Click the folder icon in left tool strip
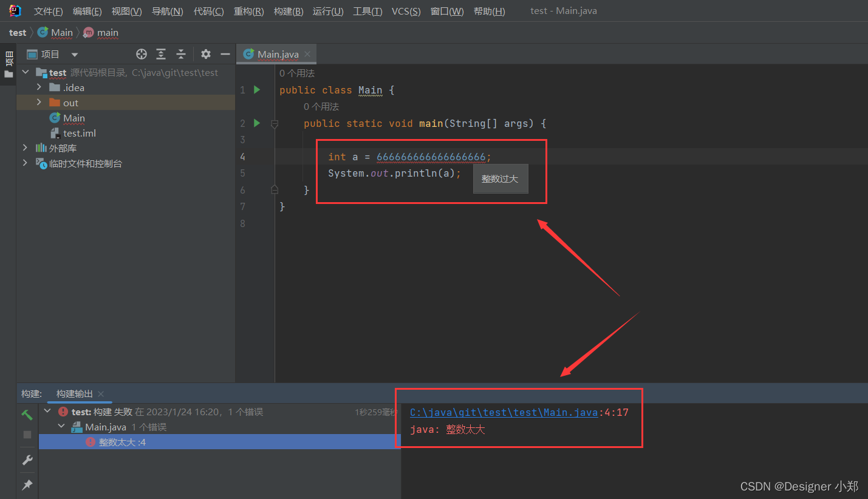 pyautogui.click(x=9, y=74)
